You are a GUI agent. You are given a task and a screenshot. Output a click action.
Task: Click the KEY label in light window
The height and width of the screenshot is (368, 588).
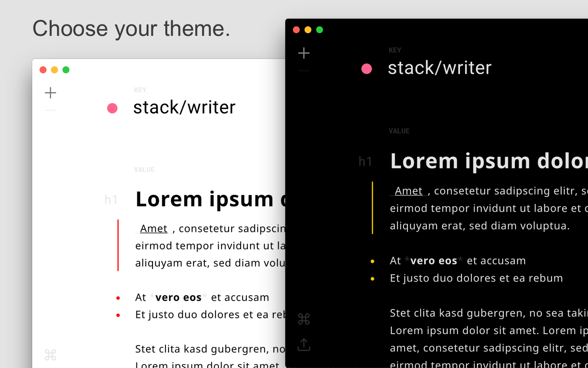[140, 90]
